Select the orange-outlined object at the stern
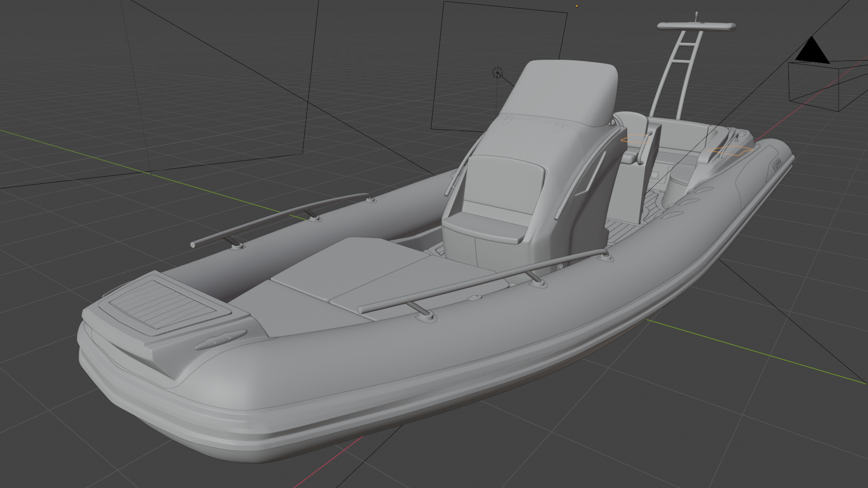This screenshot has width=868, height=488. [730, 150]
